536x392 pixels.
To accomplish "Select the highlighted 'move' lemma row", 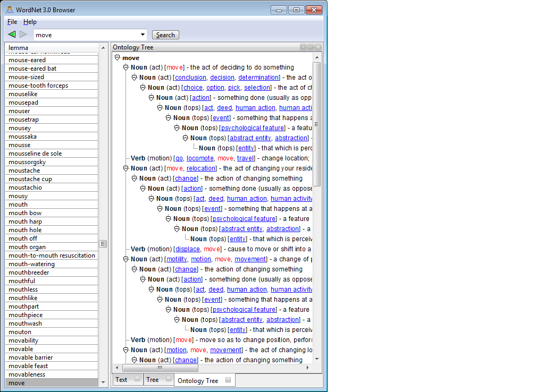I will tap(52, 383).
